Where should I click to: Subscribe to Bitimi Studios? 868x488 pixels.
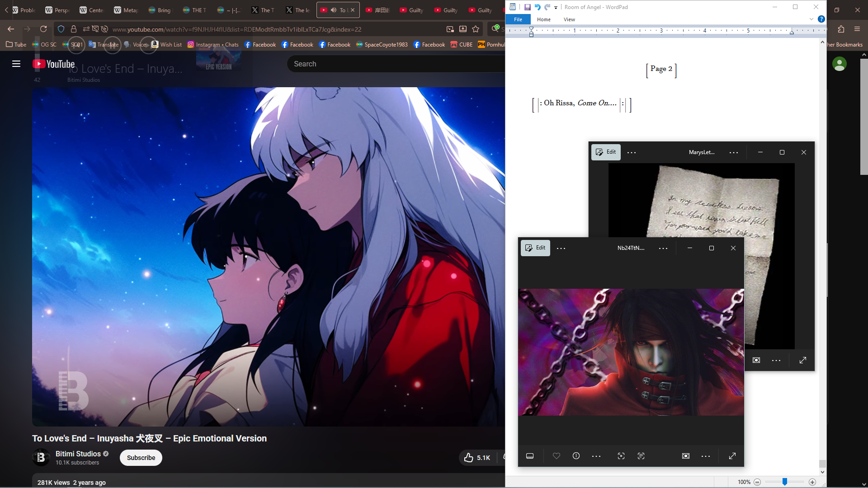(141, 458)
